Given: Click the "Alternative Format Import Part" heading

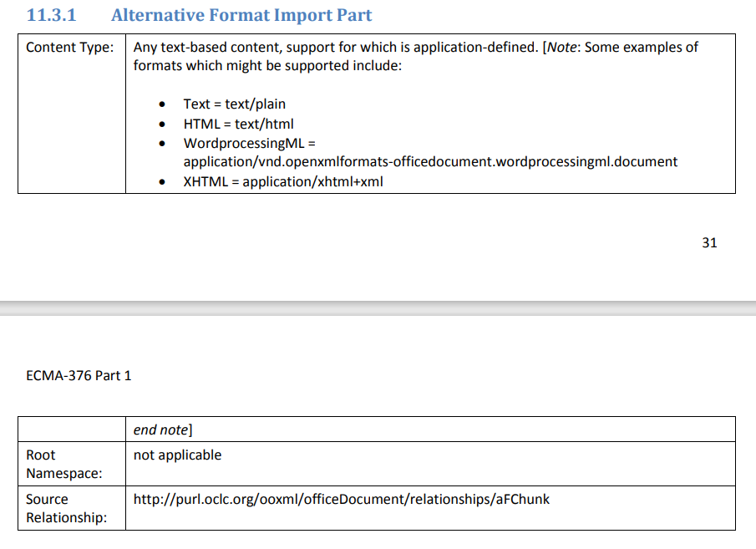Looking at the screenshot, I should coord(241,15).
